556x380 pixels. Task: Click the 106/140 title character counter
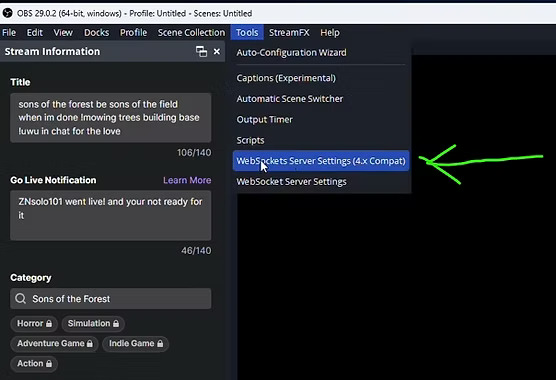[194, 153]
